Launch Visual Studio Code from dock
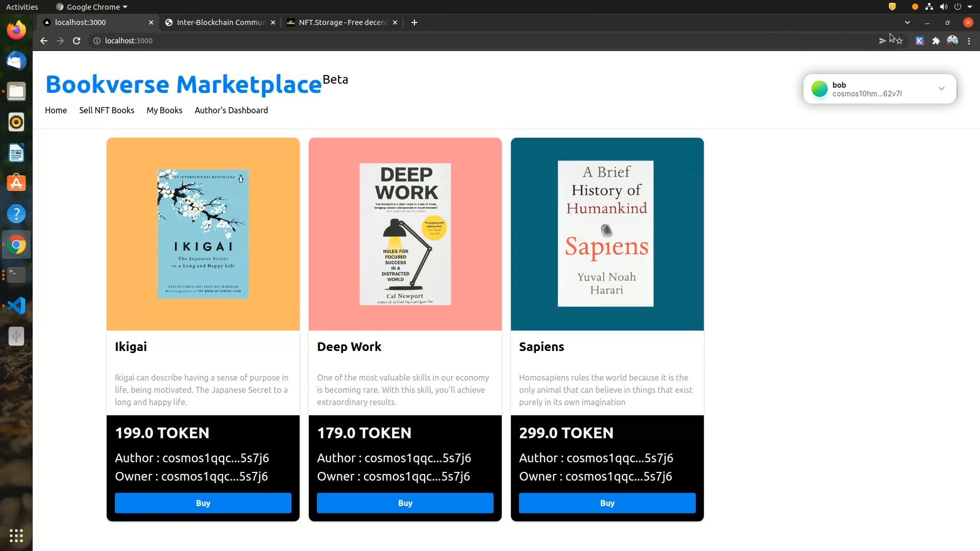Image resolution: width=980 pixels, height=551 pixels. pos(16,306)
